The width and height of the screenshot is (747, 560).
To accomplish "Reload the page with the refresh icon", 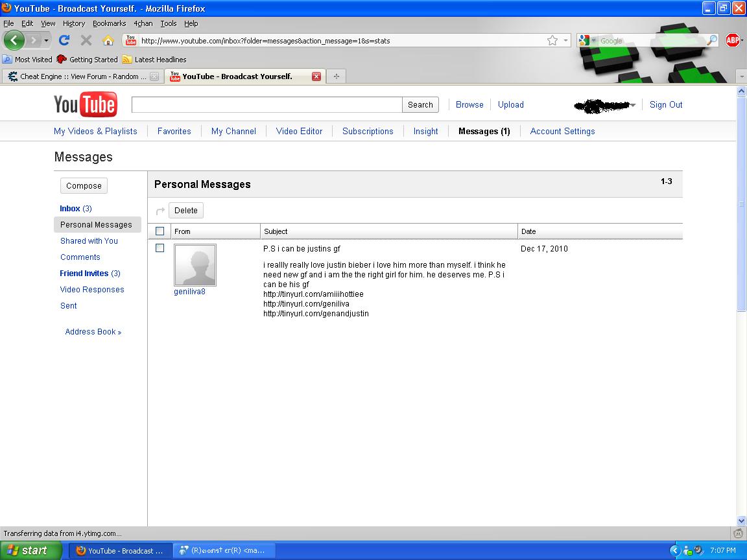I will click(x=64, y=40).
